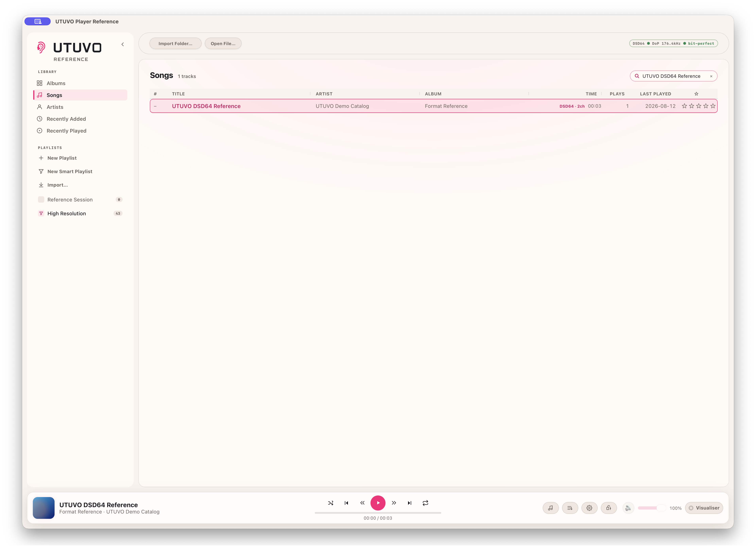Sort by the # column header
The width and height of the screenshot is (756, 558).
coord(155,94)
